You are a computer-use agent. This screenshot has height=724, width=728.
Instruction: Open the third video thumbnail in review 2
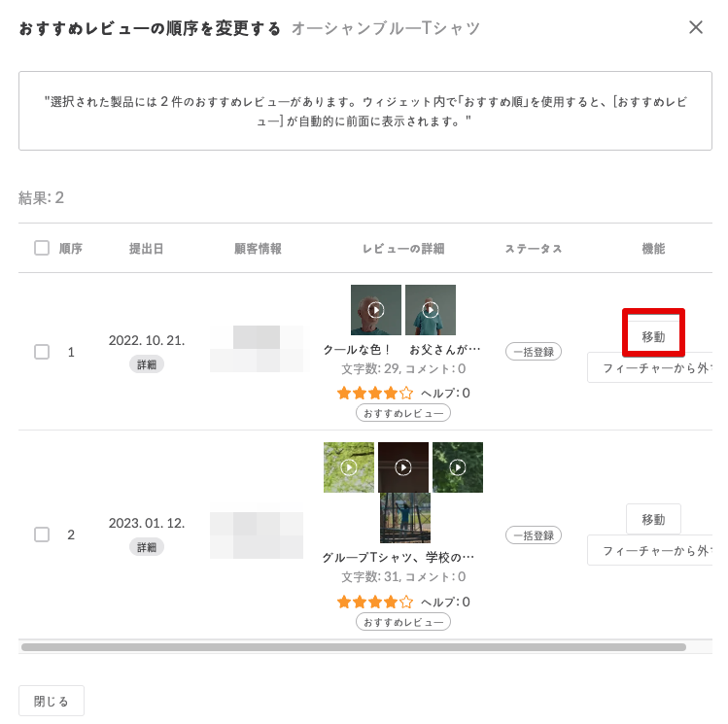tap(458, 467)
